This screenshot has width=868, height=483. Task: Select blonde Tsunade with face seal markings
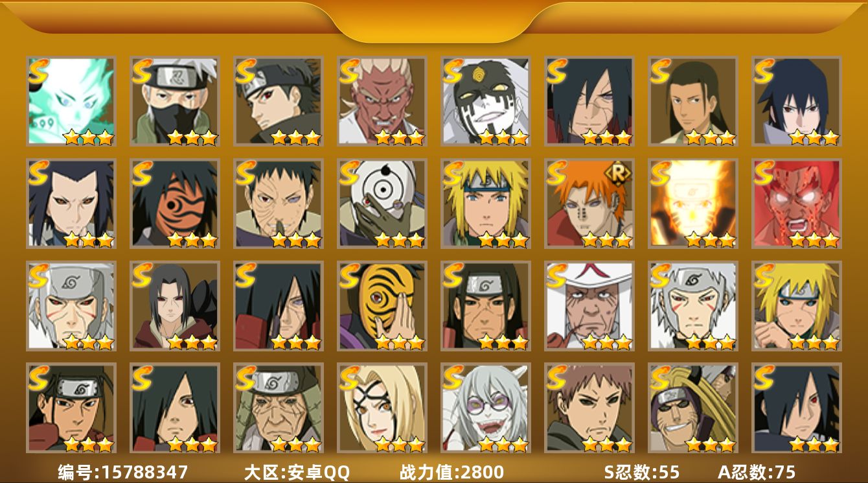point(382,408)
